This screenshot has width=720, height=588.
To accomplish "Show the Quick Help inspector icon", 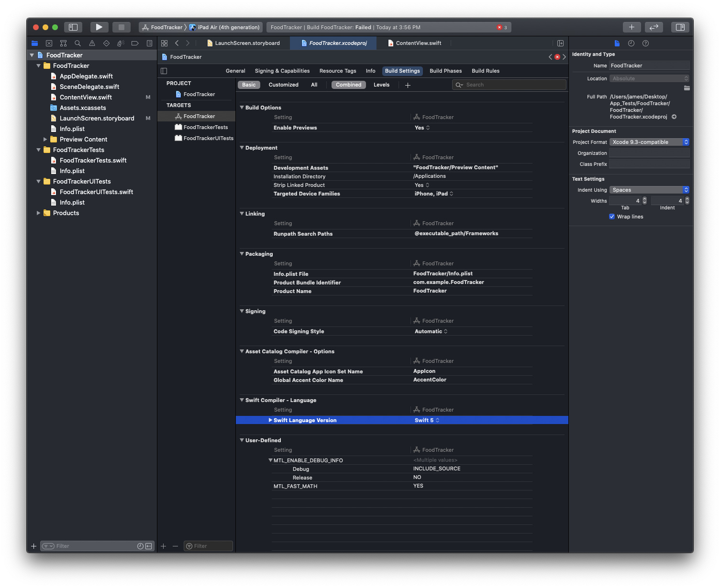I will (x=645, y=43).
